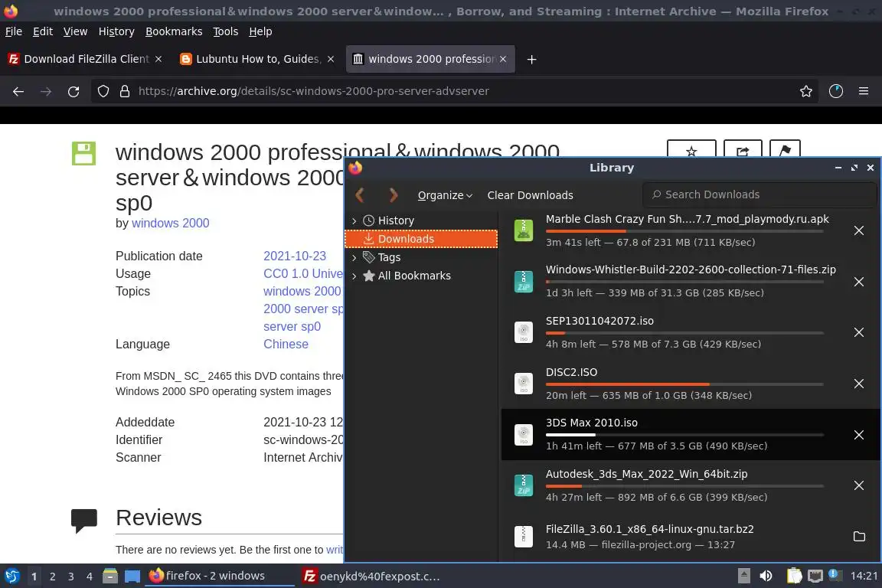This screenshot has width=882, height=588.
Task: Click the DISC2.ISO disc file icon
Action: pyautogui.click(x=524, y=384)
